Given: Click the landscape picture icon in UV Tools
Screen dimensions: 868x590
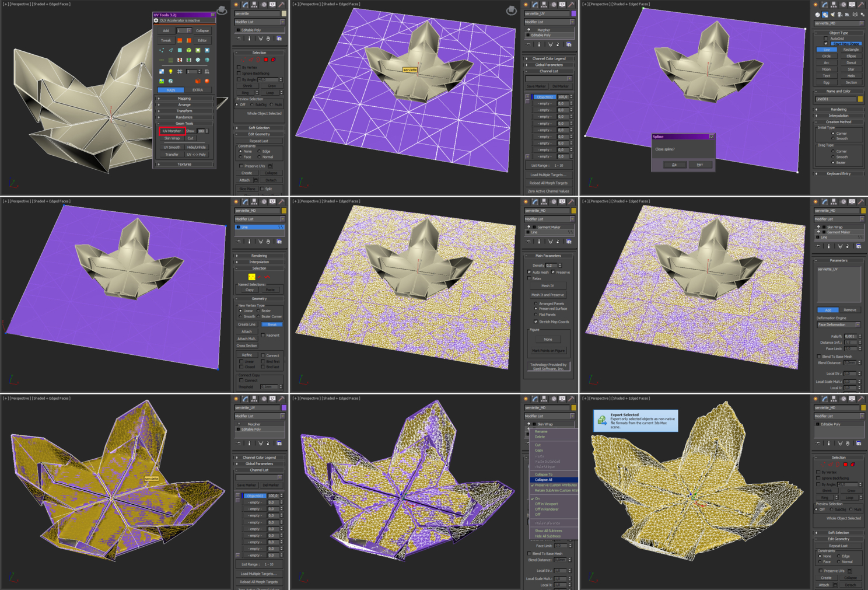Looking at the screenshot, I should click(x=162, y=81).
